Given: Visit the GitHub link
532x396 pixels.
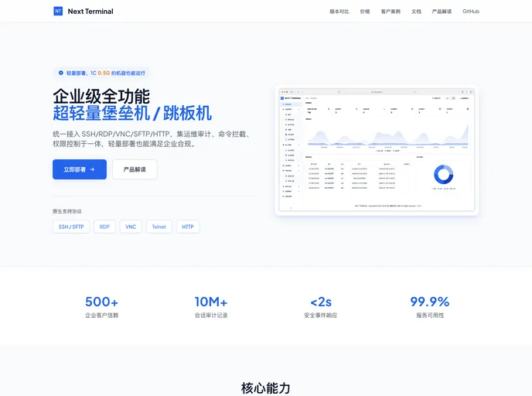Looking at the screenshot, I should pyautogui.click(x=471, y=12).
